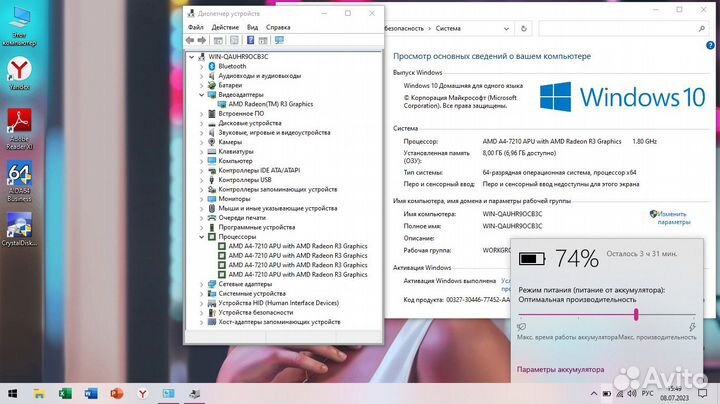Screen dimensions: 720x404
Task: Open the Файл menu
Action: point(196,28)
